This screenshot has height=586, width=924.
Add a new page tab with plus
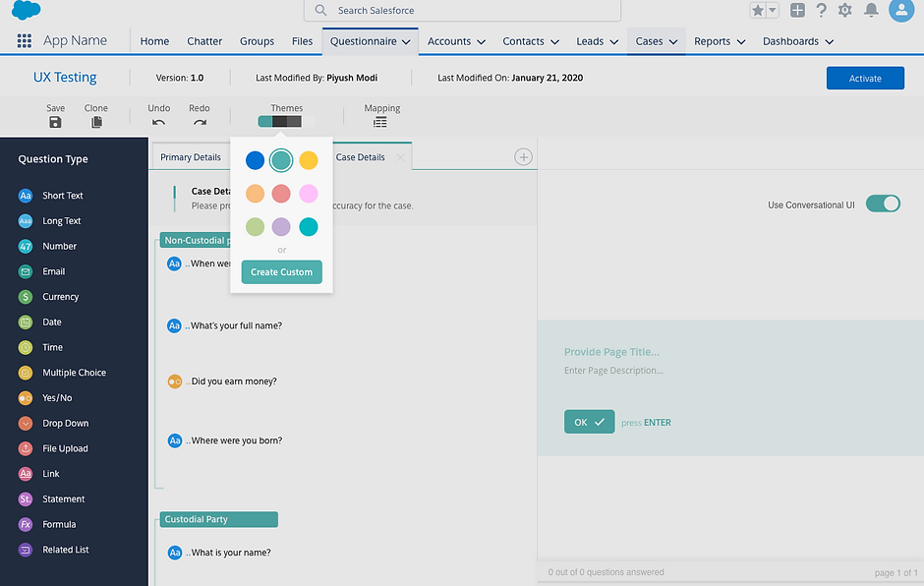pos(523,156)
